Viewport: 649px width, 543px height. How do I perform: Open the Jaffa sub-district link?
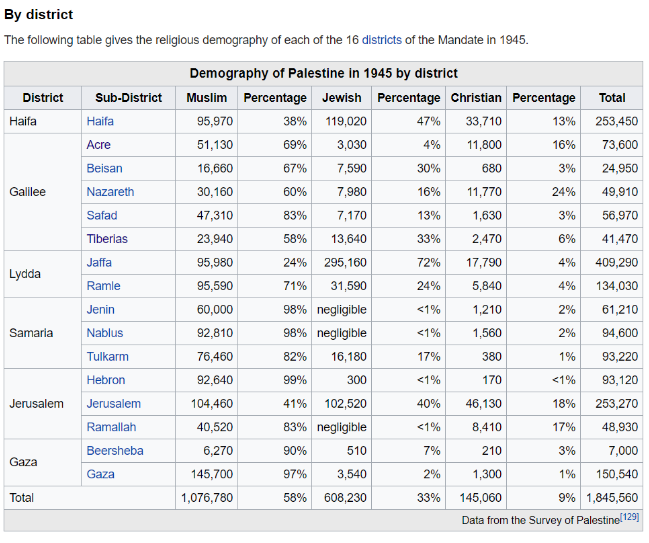pyautogui.click(x=99, y=262)
